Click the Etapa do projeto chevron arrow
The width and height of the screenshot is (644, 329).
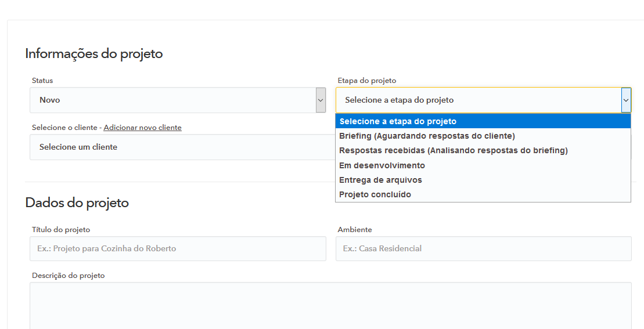click(x=625, y=100)
